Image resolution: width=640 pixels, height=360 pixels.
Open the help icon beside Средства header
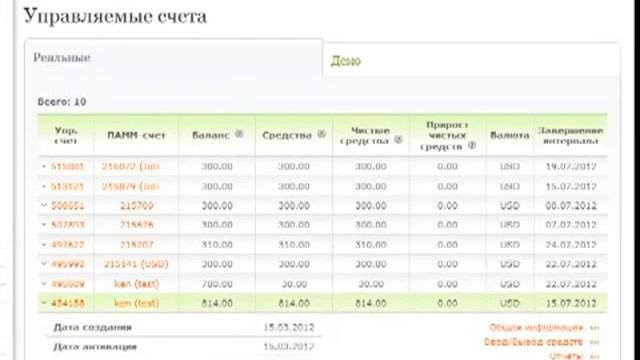(322, 134)
